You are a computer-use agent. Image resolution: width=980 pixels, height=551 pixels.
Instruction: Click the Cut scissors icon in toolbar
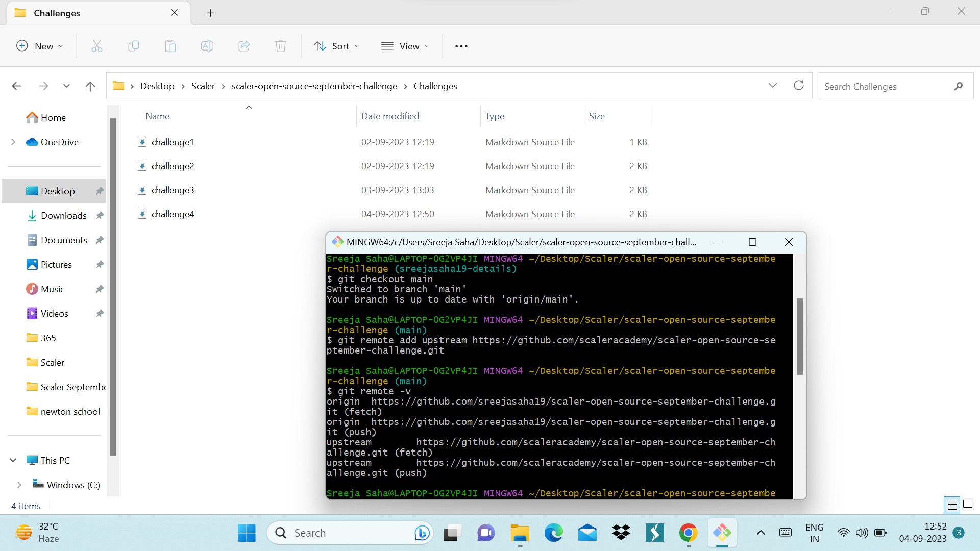(x=97, y=46)
